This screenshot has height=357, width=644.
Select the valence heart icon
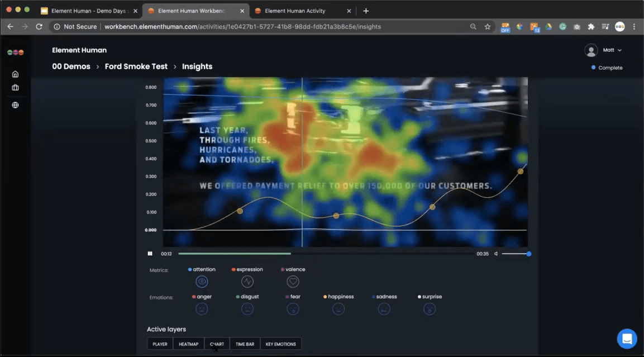[293, 281]
